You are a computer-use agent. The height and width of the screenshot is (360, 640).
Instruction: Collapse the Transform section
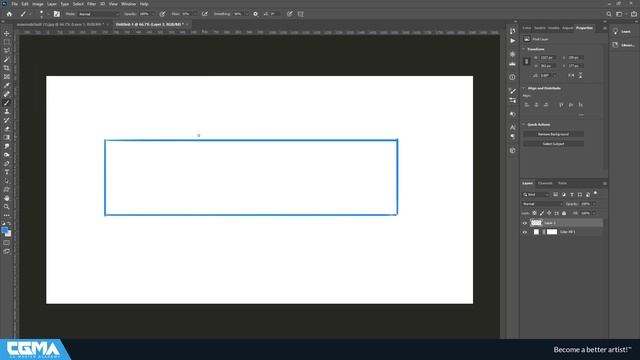(524, 49)
